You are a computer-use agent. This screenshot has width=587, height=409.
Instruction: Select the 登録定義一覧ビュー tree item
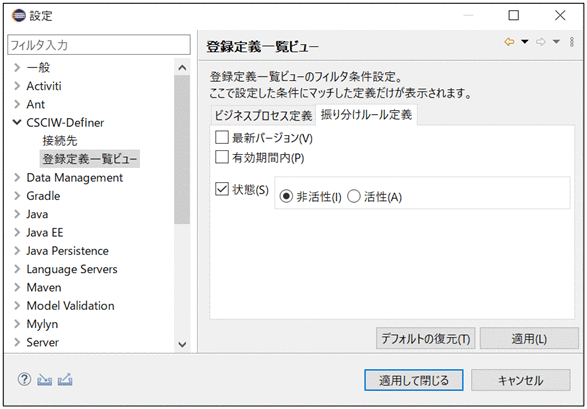(89, 159)
